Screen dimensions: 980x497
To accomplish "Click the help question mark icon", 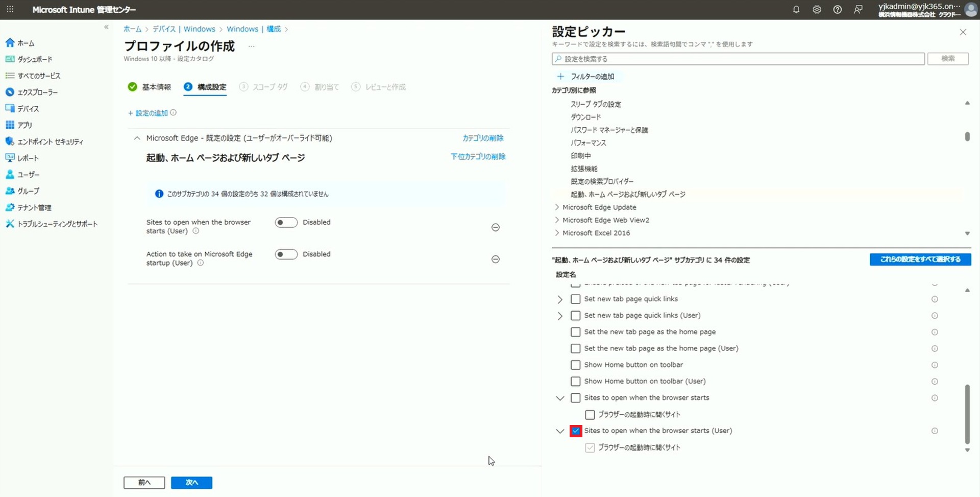I will (x=837, y=10).
